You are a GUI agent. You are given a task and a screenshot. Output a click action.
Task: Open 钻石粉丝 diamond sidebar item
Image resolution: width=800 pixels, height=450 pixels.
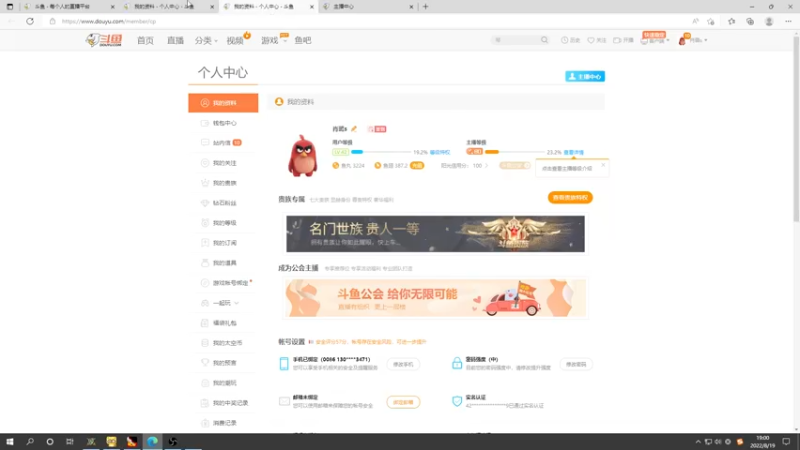[x=223, y=203]
